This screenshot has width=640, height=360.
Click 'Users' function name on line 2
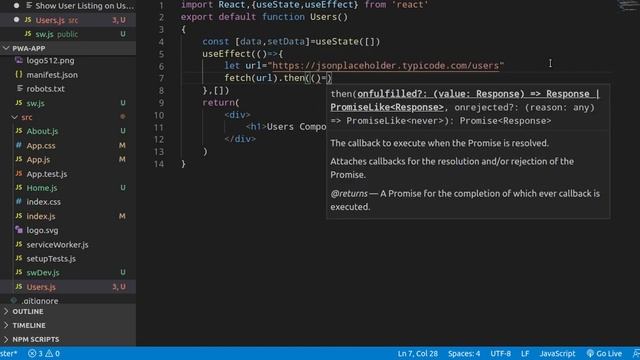[323, 17]
